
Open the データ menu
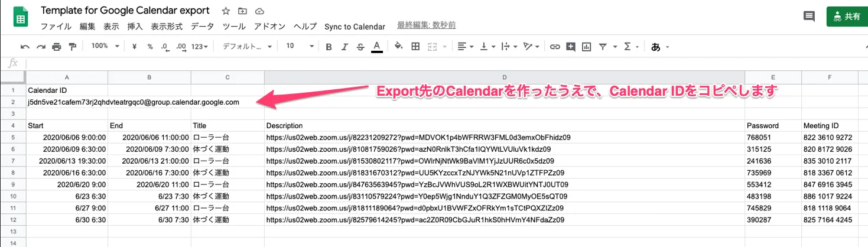202,27
